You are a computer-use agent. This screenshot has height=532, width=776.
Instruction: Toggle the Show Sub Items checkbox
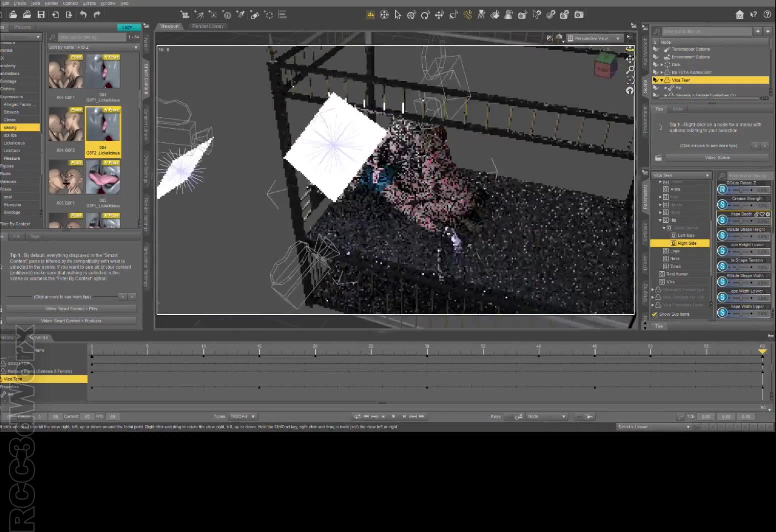pyautogui.click(x=655, y=314)
